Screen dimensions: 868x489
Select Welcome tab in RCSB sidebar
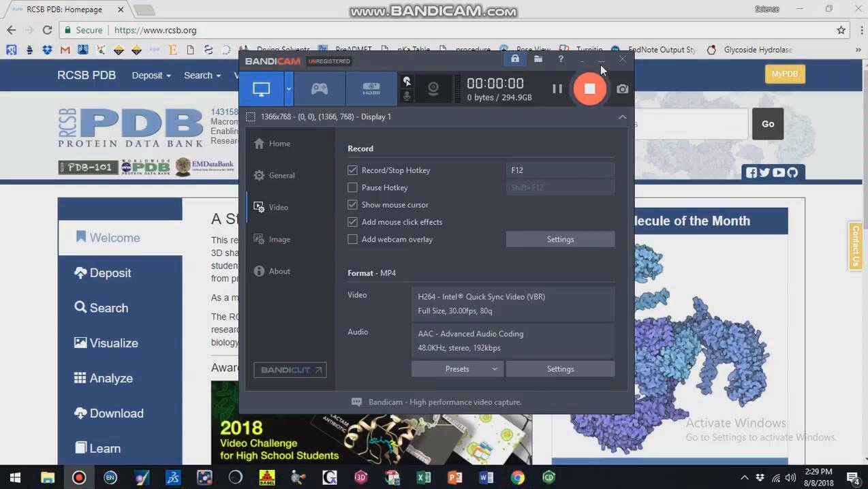(120, 238)
